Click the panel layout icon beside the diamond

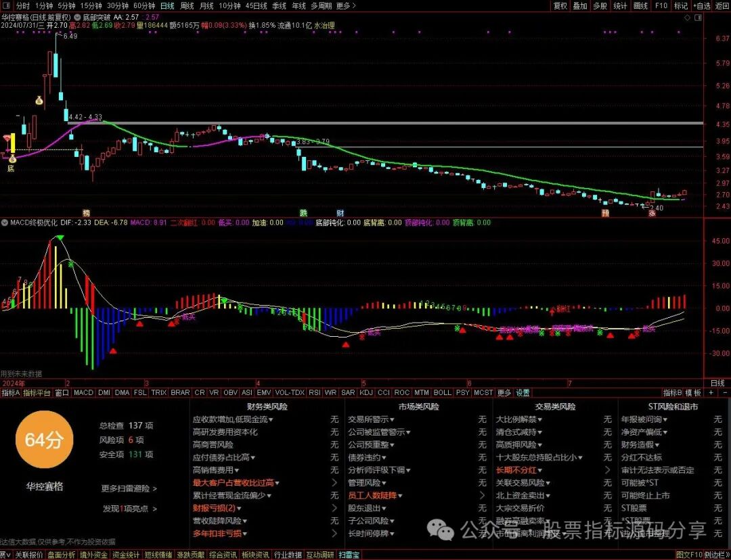[x=698, y=18]
